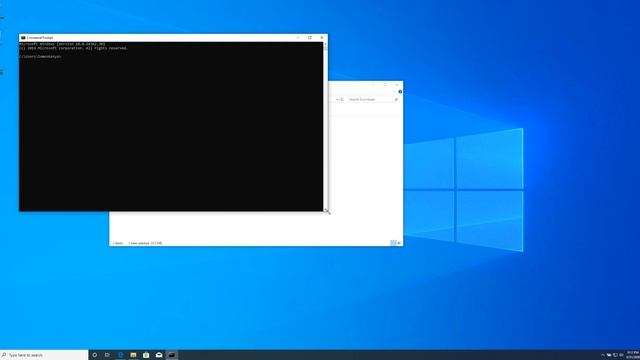Launch Microsoft Edge from the taskbar
Screen dimensions: 640x360
(120, 355)
